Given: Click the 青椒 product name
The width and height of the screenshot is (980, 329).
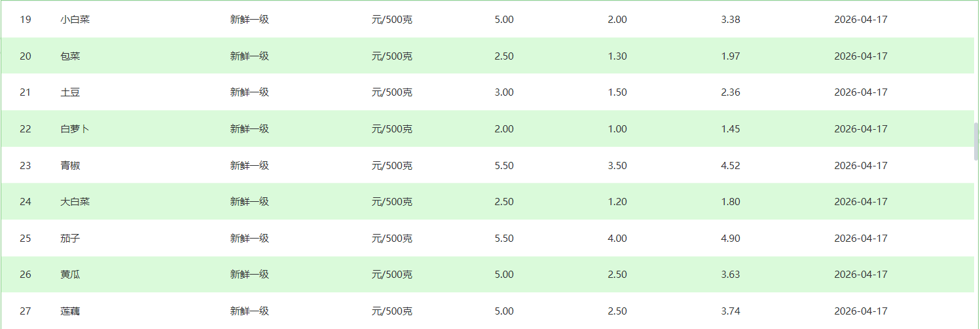Looking at the screenshot, I should (x=70, y=166).
